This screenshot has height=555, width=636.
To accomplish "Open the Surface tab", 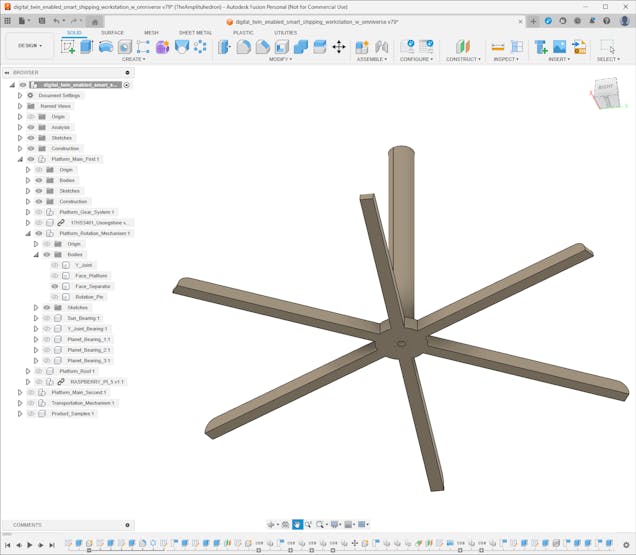I will [112, 32].
